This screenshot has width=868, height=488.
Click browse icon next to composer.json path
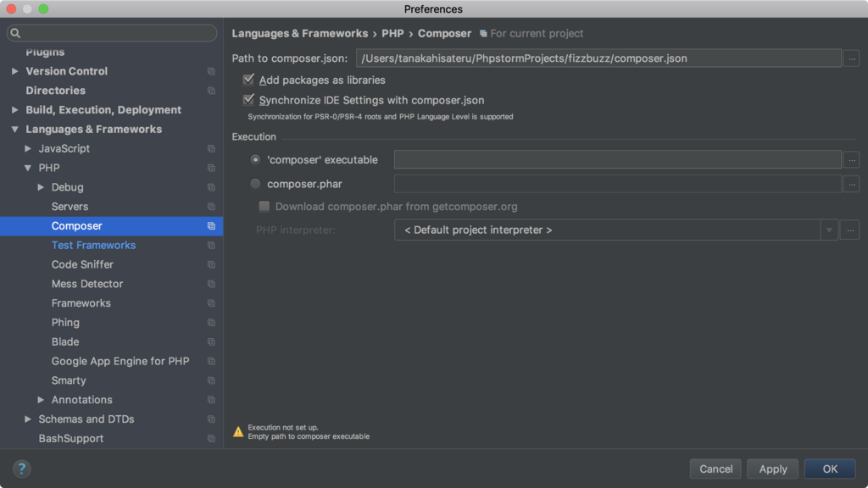pyautogui.click(x=851, y=58)
